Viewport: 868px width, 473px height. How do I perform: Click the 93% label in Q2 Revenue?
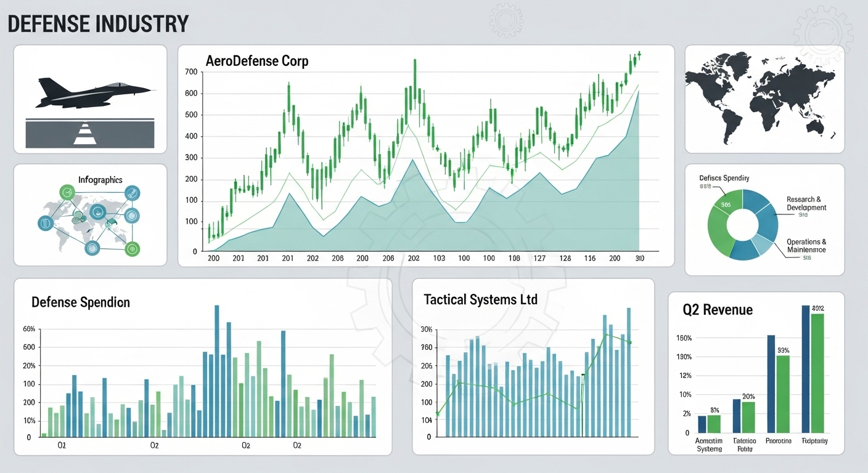(784, 350)
